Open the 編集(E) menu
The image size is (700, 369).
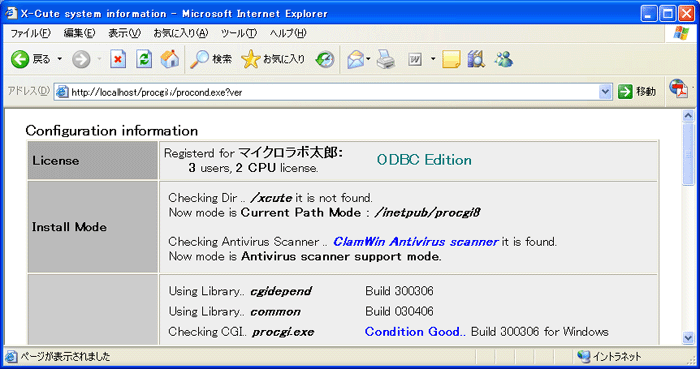click(79, 33)
